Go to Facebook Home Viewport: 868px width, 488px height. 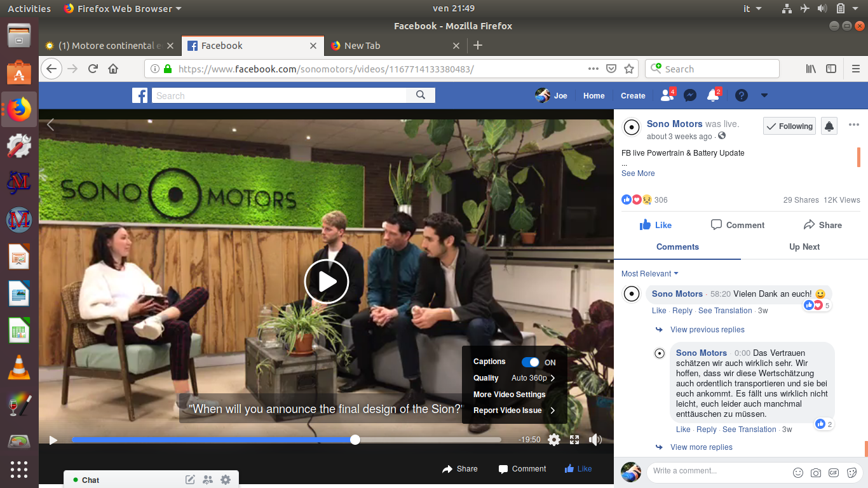pyautogui.click(x=594, y=95)
